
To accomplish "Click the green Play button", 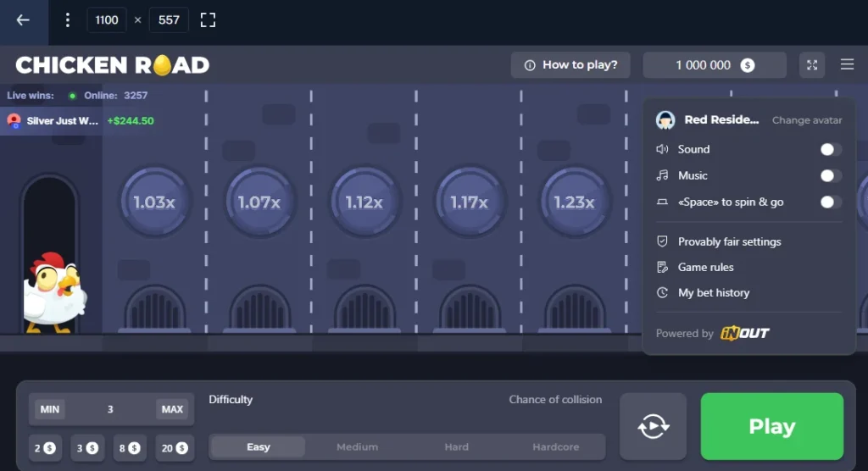I will tap(771, 426).
